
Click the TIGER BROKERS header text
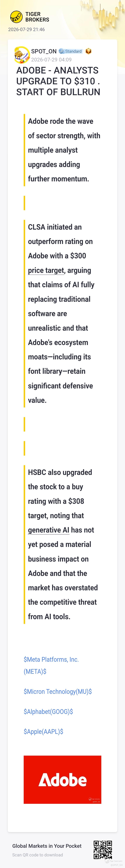pos(37,17)
